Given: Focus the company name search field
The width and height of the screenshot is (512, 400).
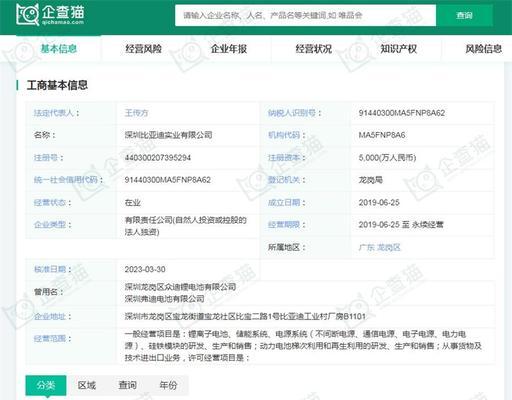Looking at the screenshot, I should pos(305,15).
